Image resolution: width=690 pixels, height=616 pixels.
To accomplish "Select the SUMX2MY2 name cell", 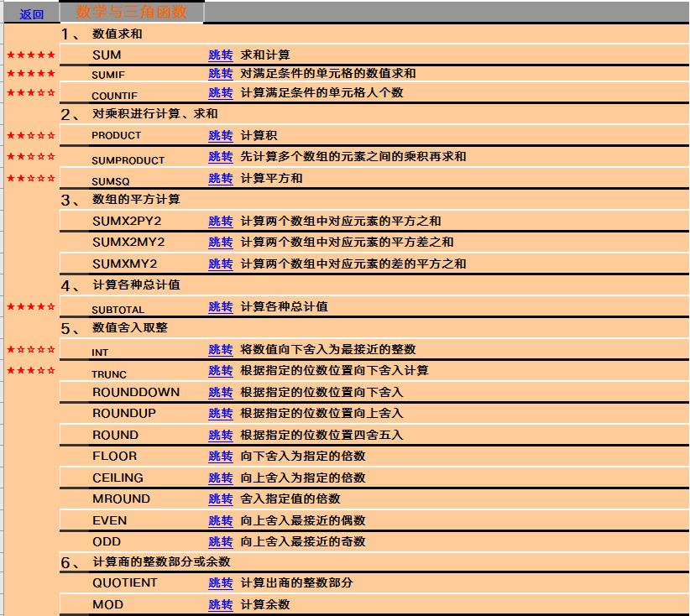I will coord(128,242).
